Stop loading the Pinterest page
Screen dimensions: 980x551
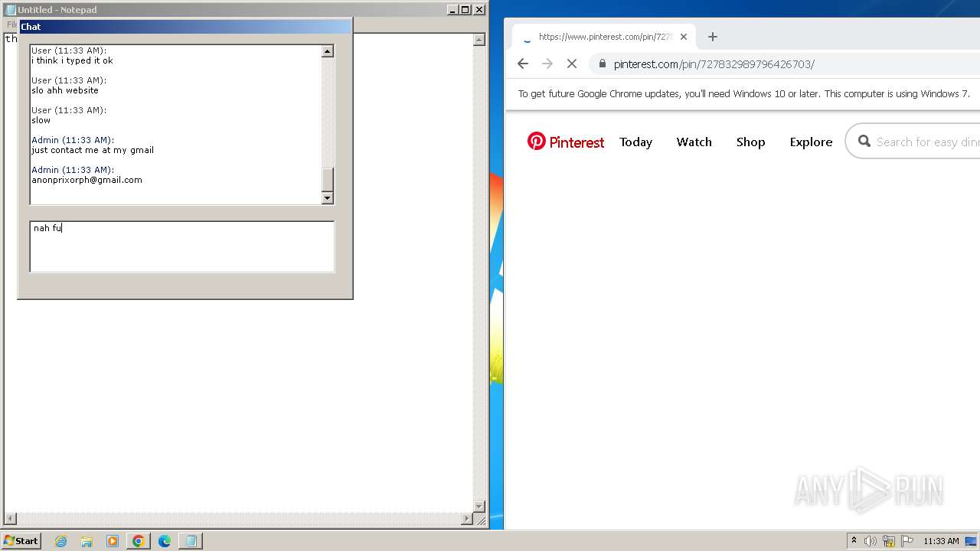tap(572, 64)
